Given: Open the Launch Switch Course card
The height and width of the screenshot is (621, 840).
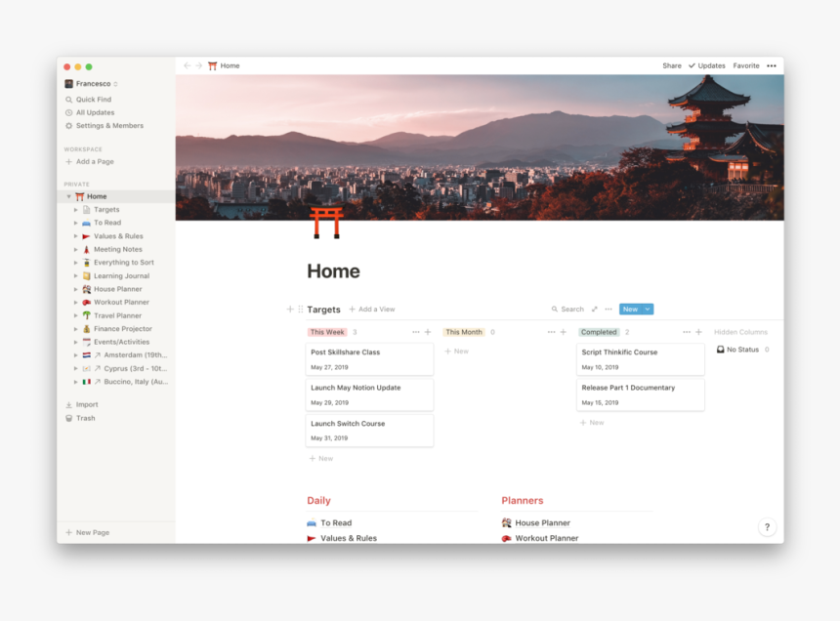Looking at the screenshot, I should pyautogui.click(x=369, y=431).
